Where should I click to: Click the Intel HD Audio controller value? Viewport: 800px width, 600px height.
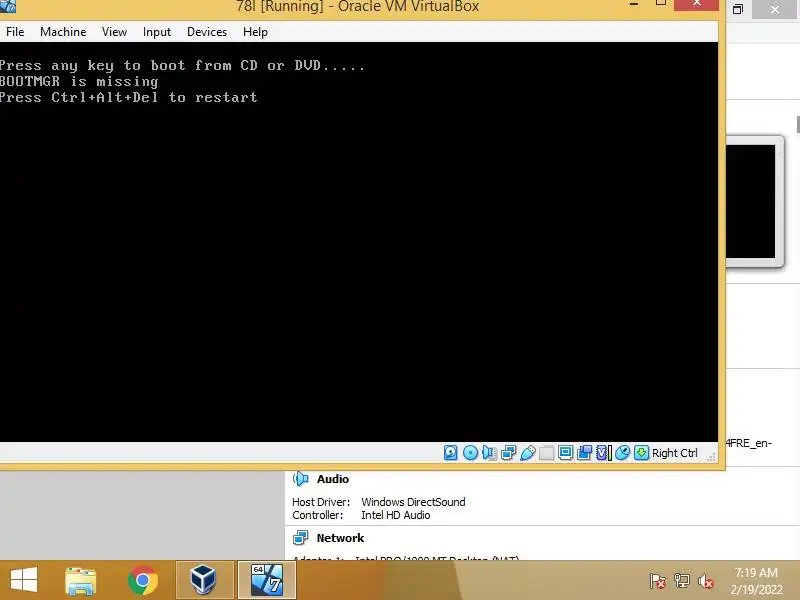[395, 515]
